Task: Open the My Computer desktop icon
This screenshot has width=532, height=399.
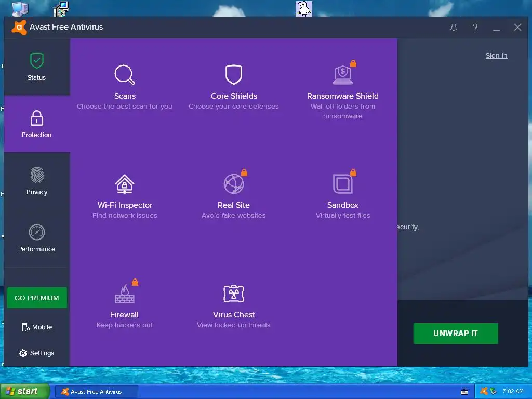Action: 20,8
